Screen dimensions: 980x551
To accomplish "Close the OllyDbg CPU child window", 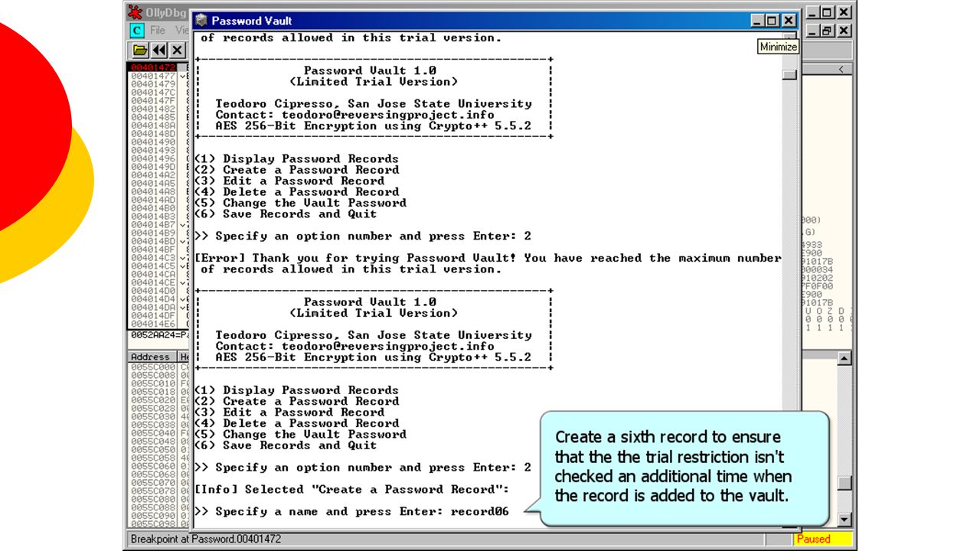I will (x=843, y=31).
